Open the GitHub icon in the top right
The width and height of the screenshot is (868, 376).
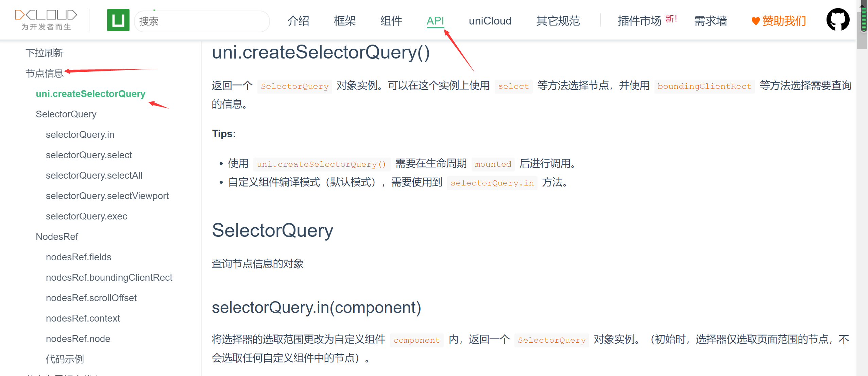838,19
